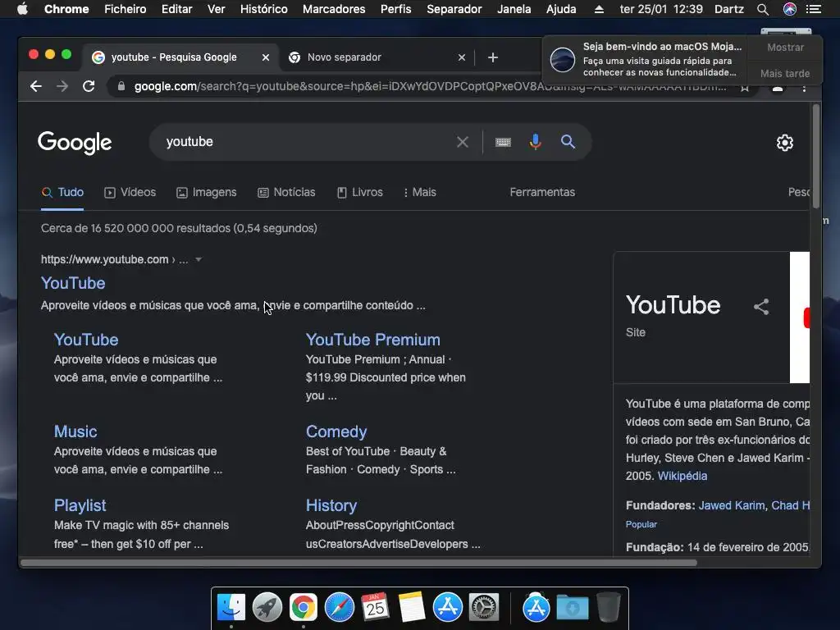Select the Livros search tab

pos(359,192)
